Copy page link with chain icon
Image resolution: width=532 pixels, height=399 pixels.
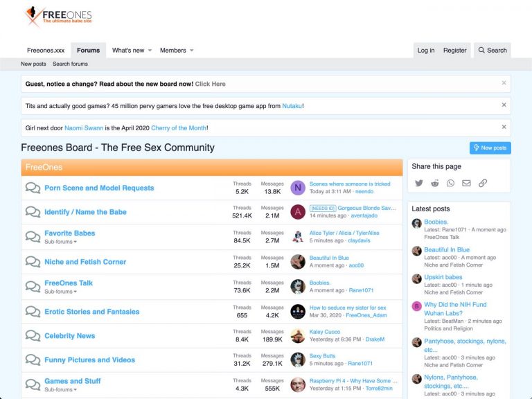pos(482,183)
